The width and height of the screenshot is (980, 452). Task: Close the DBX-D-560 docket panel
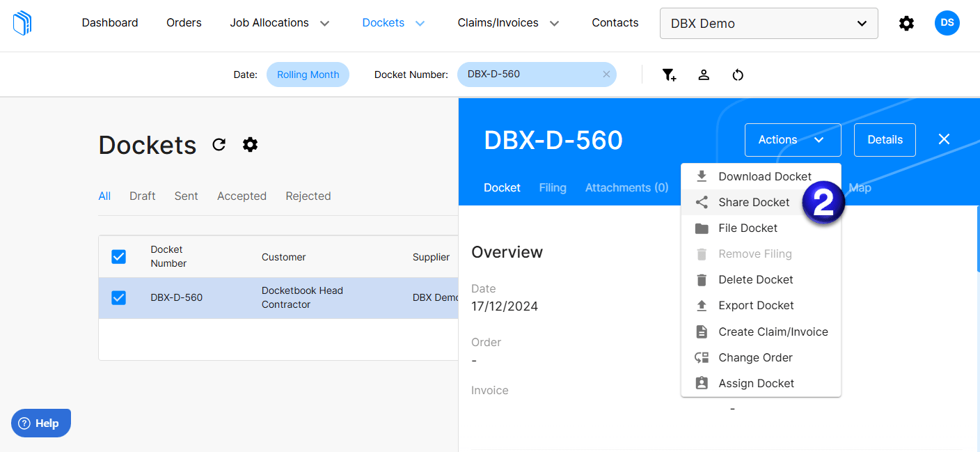click(944, 139)
